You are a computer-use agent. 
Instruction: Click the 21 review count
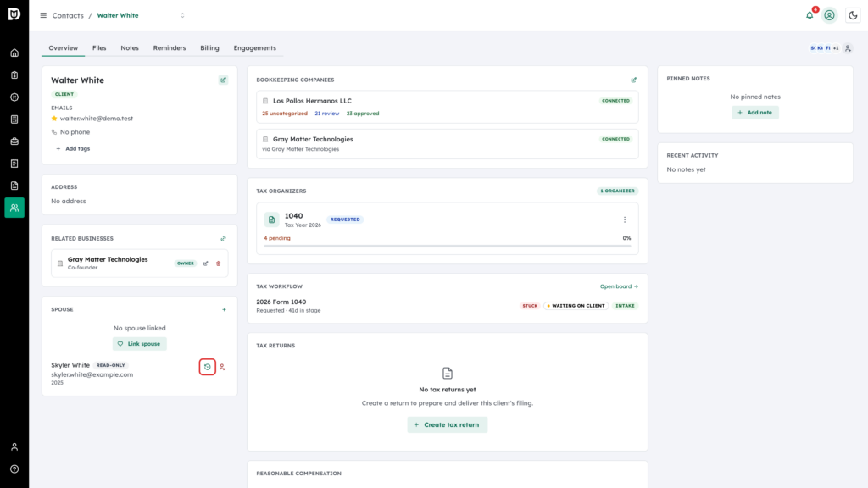(x=326, y=114)
